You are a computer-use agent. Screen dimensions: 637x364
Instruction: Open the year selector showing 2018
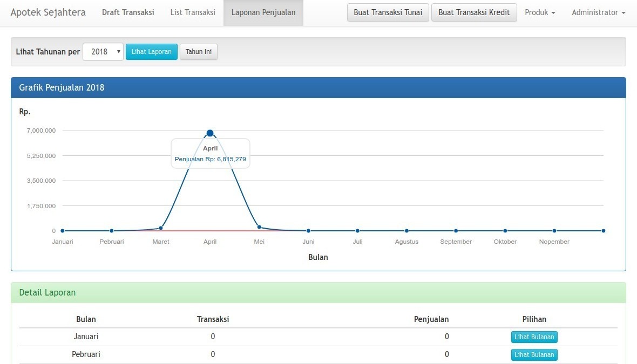[103, 52]
